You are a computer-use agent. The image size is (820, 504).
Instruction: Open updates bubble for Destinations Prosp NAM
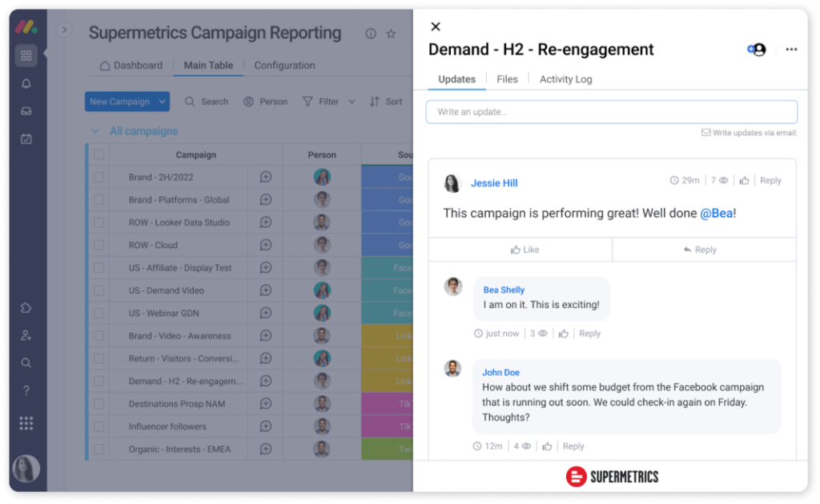(266, 404)
